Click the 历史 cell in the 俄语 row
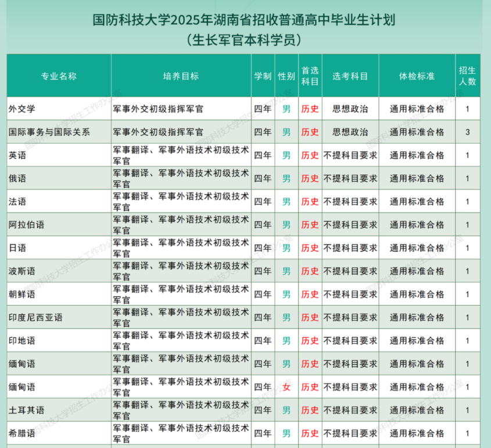491x448 pixels. pos(310,178)
